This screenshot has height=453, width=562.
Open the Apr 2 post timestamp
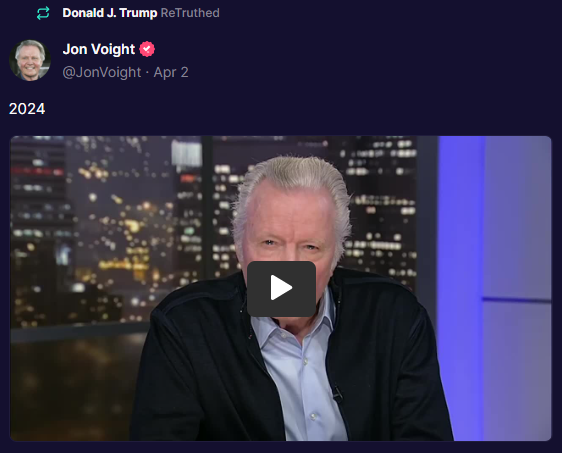click(x=171, y=72)
